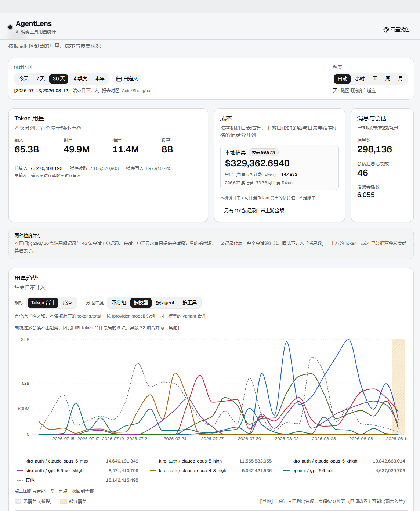The width and height of the screenshot is (420, 511).
Task: Open the 石墨浅色 theme switcher
Action: (396, 30)
